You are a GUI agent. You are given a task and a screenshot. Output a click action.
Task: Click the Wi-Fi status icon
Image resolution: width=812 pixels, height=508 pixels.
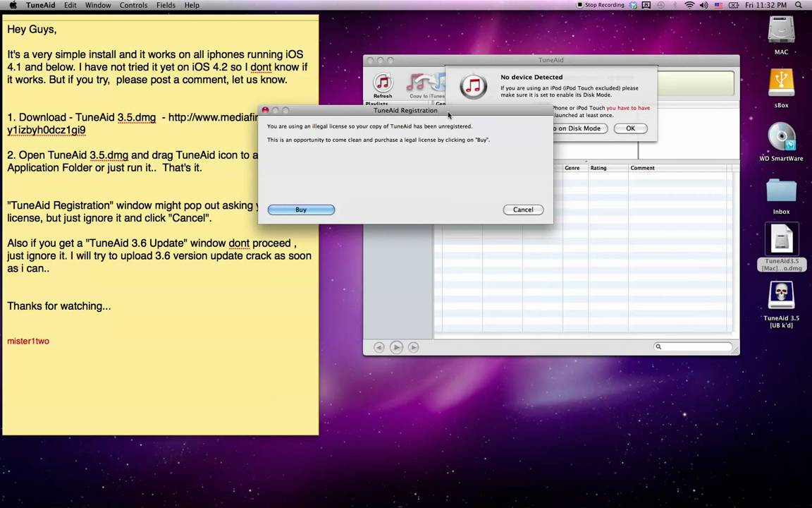(689, 5)
